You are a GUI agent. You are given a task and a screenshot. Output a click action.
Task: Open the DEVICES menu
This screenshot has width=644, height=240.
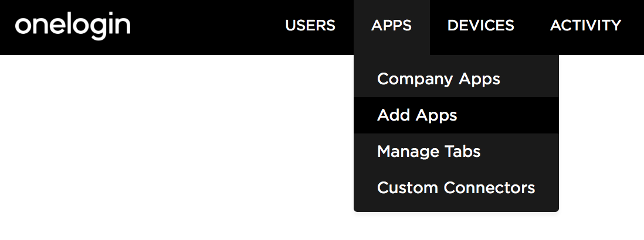click(x=480, y=26)
